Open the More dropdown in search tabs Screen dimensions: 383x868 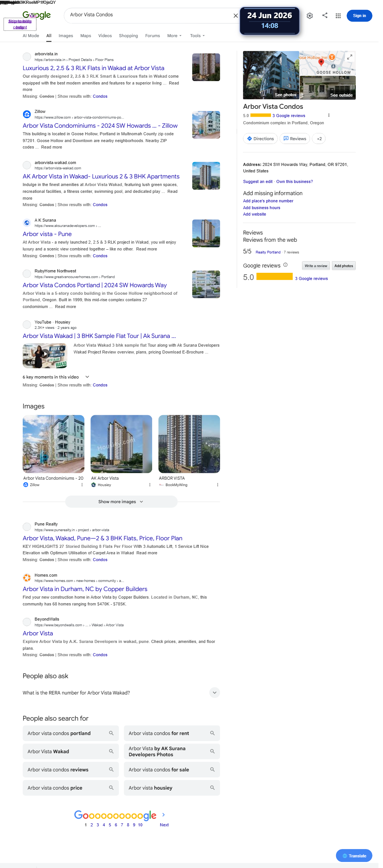174,36
